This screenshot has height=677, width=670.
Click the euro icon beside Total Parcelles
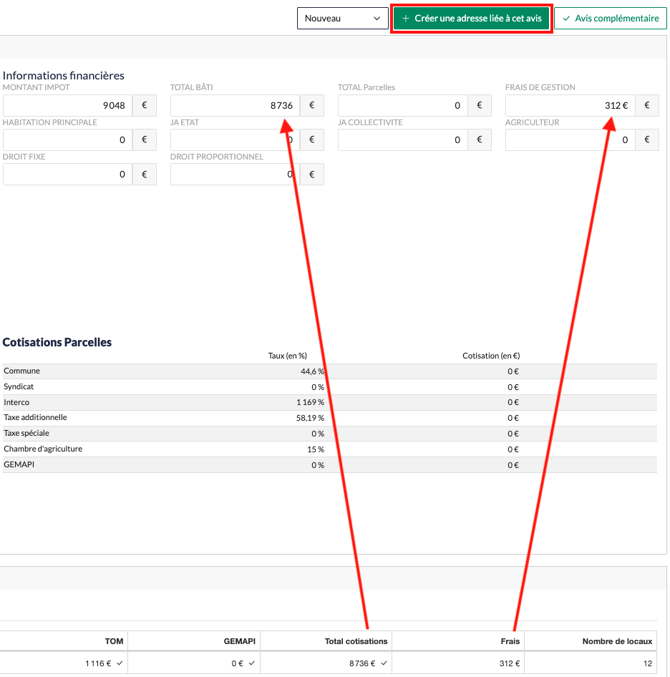479,105
